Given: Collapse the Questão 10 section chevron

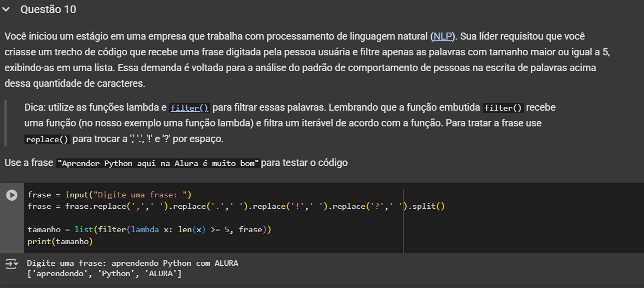Looking at the screenshot, I should [x=6, y=9].
